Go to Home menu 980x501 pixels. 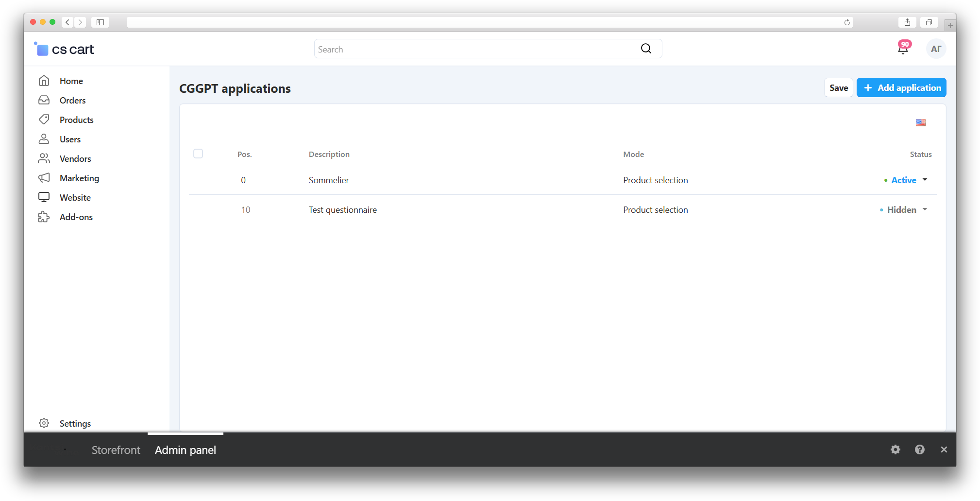point(71,81)
